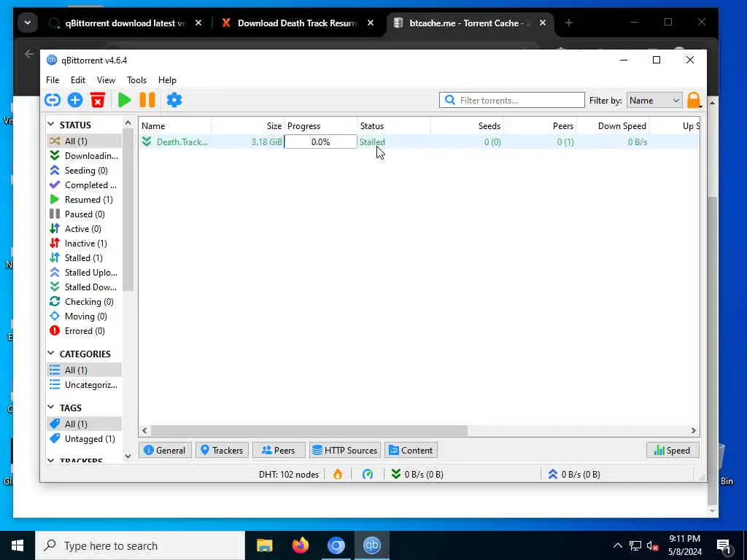Open File Explorer from the taskbar

pyautogui.click(x=264, y=545)
